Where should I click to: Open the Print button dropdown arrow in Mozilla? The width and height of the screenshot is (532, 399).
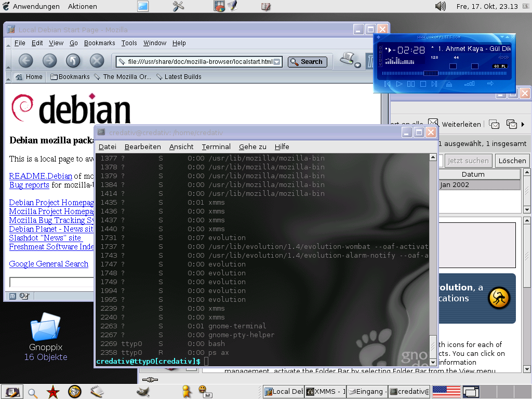tap(357, 65)
